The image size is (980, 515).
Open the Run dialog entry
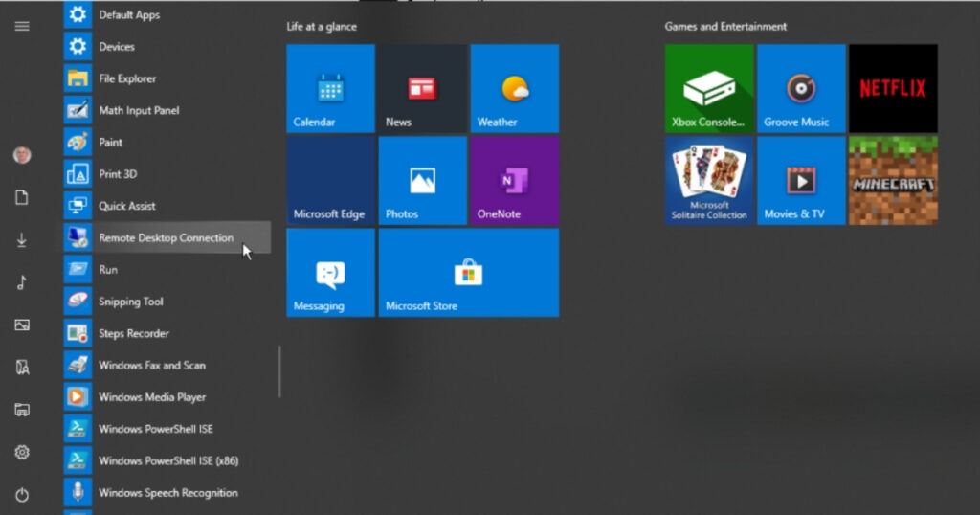click(x=167, y=269)
